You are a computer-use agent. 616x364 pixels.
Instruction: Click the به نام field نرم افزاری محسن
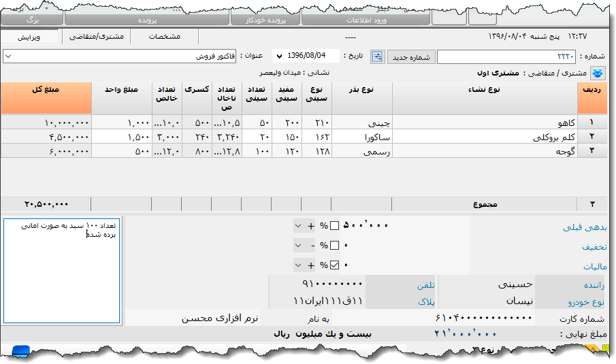pos(193,318)
